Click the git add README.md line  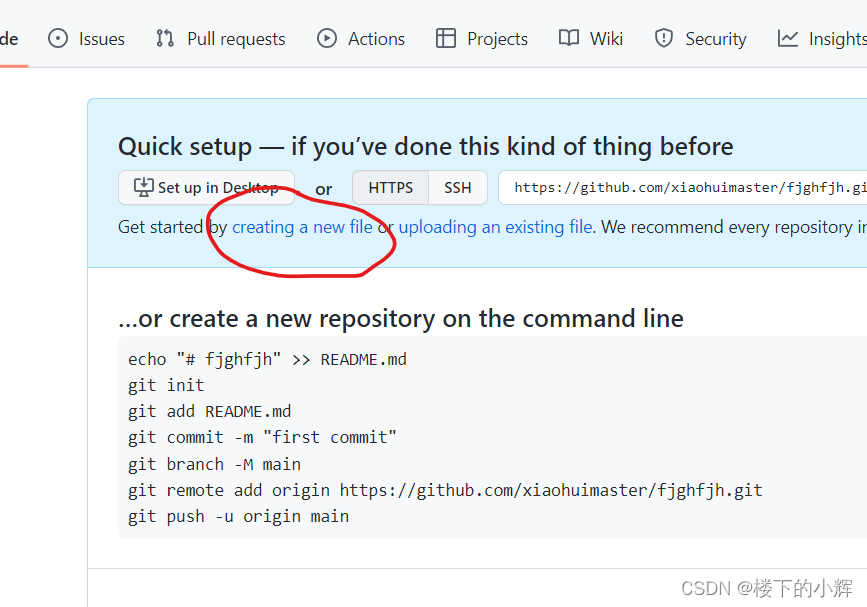[x=210, y=411]
